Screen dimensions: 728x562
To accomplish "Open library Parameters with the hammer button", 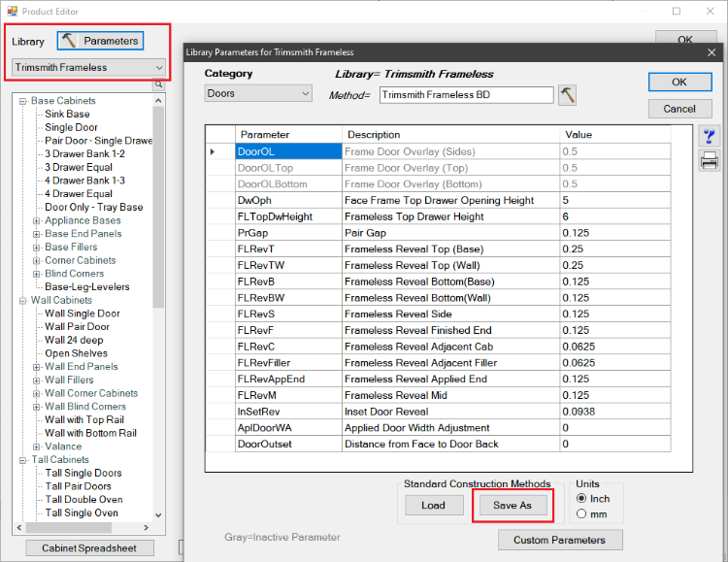I will click(100, 41).
